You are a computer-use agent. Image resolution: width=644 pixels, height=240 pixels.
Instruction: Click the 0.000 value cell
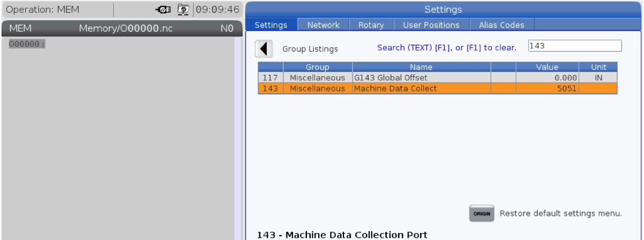[x=547, y=78]
